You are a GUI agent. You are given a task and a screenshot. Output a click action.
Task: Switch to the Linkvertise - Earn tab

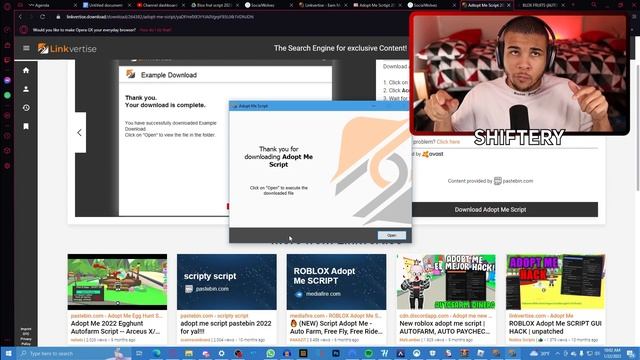tap(322, 5)
